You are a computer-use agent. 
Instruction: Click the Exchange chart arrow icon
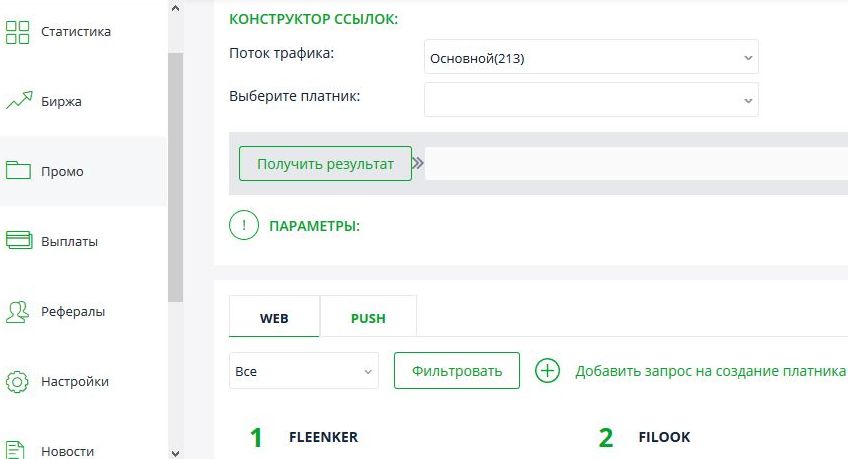[18, 101]
